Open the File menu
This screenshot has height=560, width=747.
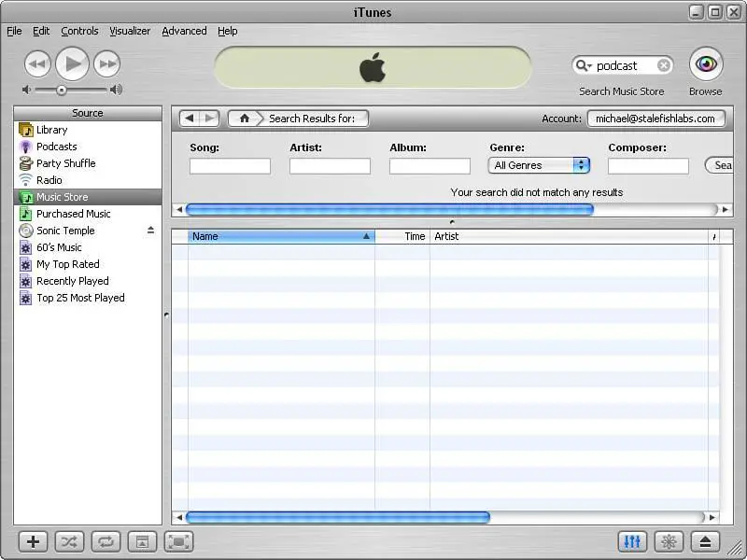click(x=14, y=31)
